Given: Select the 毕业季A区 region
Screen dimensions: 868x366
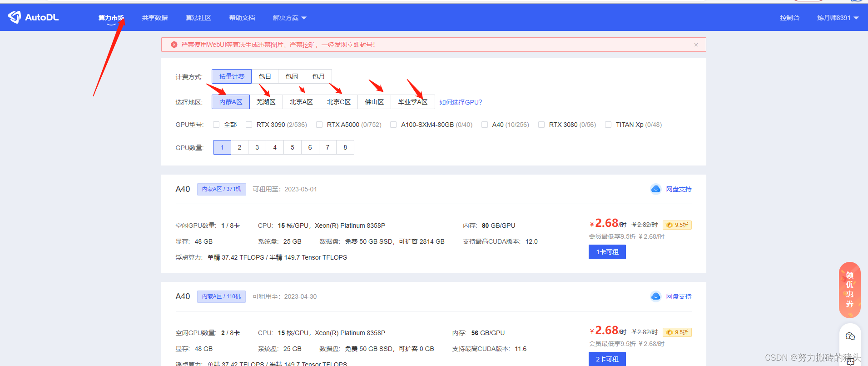Looking at the screenshot, I should [413, 102].
